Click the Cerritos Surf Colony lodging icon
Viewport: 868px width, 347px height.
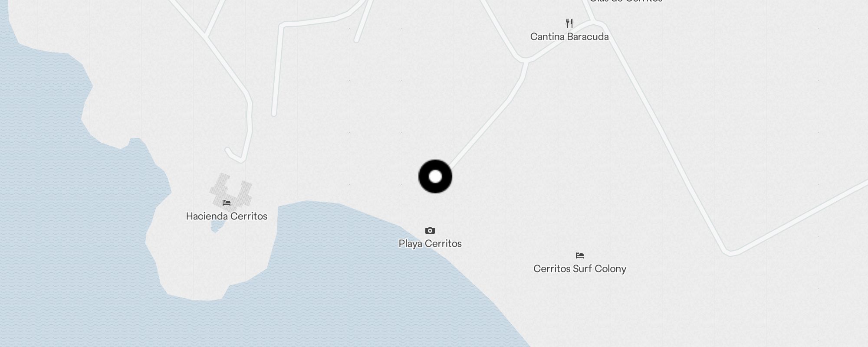point(580,255)
